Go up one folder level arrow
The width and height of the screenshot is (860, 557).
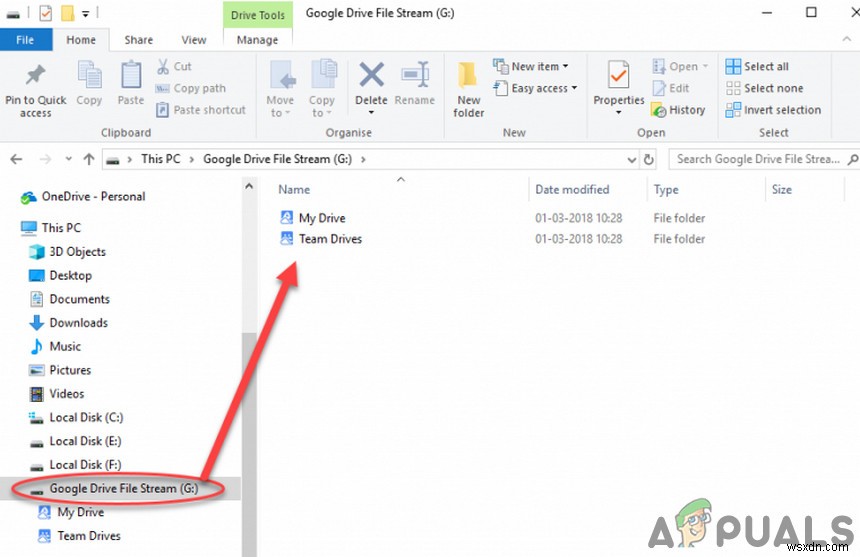[x=89, y=160]
